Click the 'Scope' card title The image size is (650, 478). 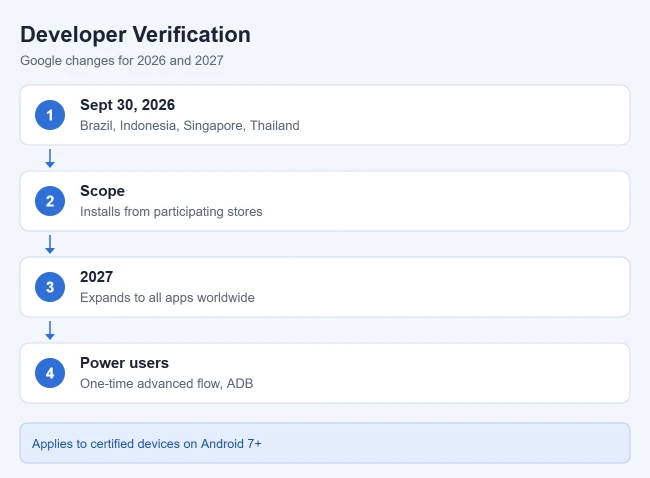tap(102, 191)
